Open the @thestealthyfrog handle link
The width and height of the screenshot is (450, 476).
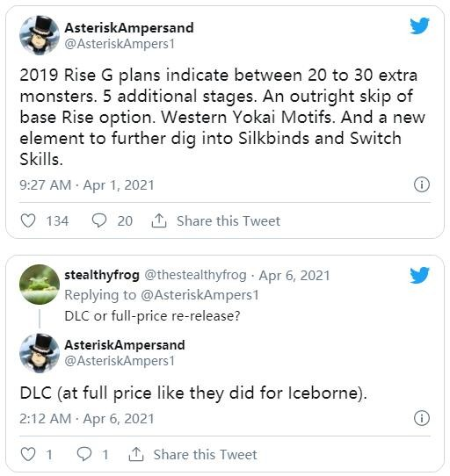pos(195,275)
